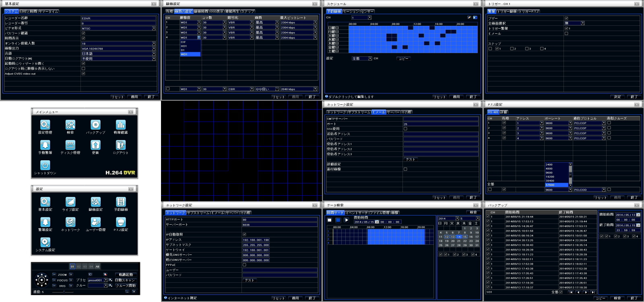The image size is (644, 302).
Task: Select the eraser icon in スケジュール window
Action: [475, 17]
